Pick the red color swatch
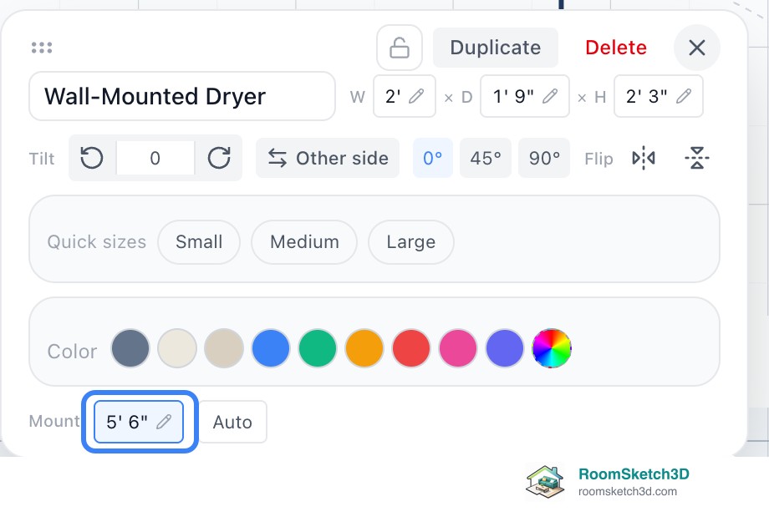 point(411,348)
